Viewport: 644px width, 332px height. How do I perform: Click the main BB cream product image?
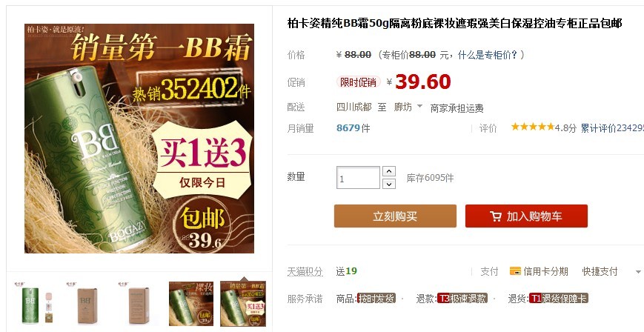click(x=139, y=139)
